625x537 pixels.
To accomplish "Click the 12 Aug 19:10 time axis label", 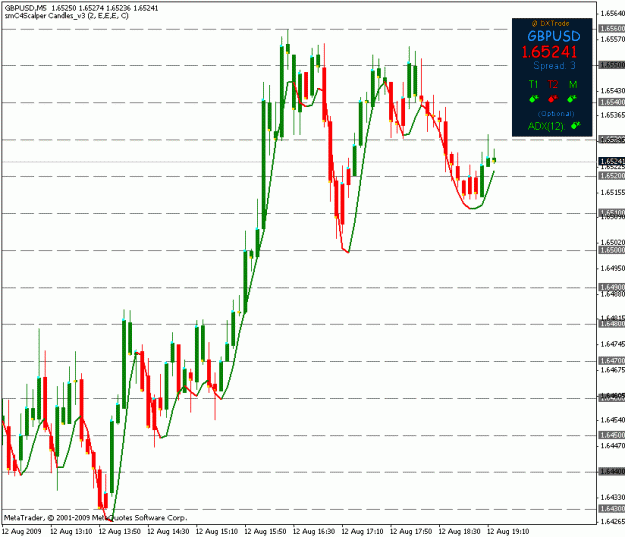I will [508, 531].
